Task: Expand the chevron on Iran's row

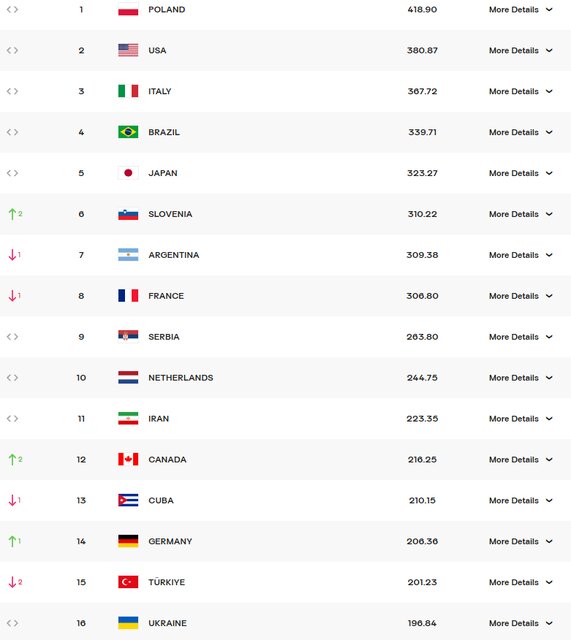Action: tap(549, 419)
